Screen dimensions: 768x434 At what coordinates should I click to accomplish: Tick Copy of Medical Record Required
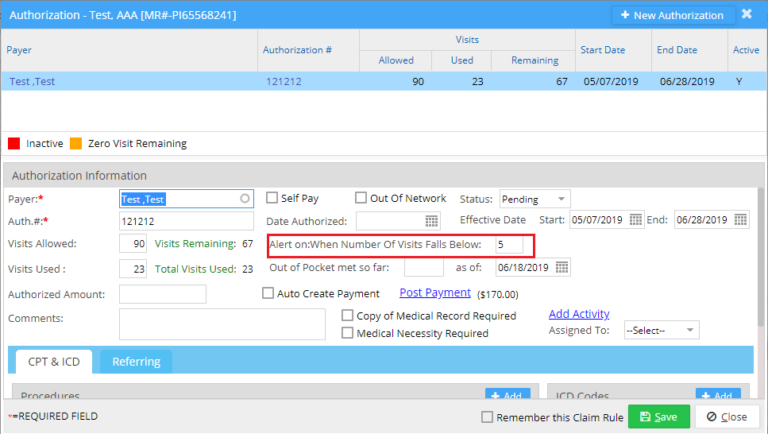(348, 316)
